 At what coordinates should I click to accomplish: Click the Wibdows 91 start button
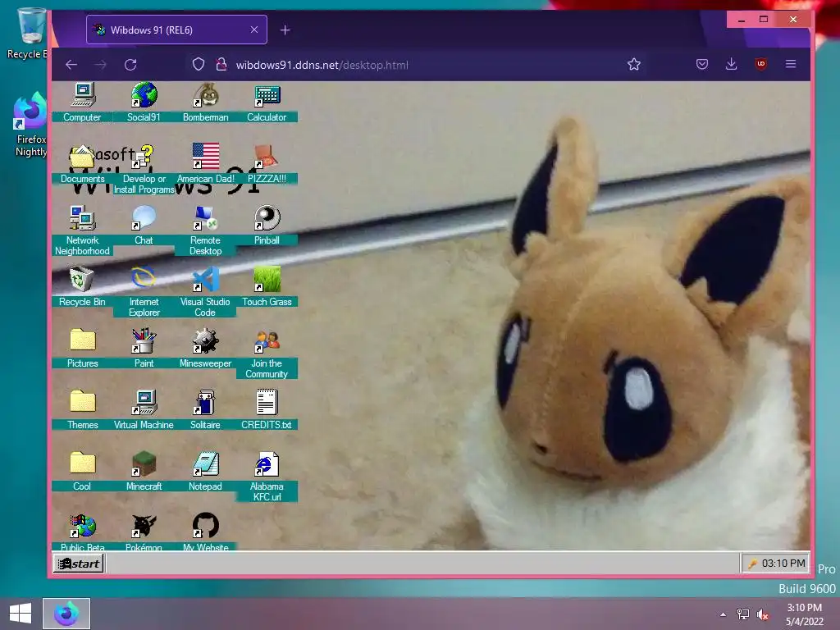pos(78,564)
